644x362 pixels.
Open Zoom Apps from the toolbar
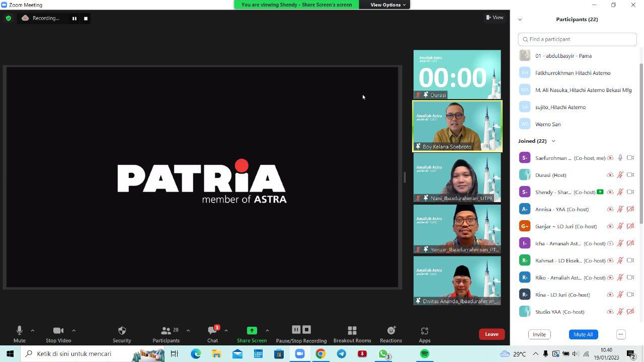coord(424,330)
